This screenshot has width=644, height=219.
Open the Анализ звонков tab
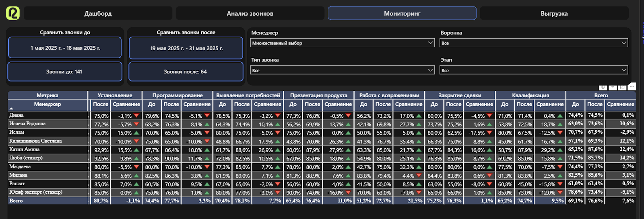point(250,13)
